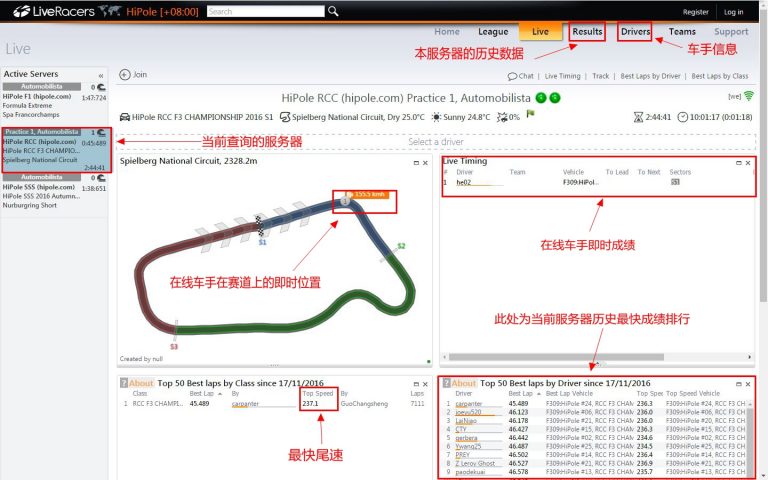
Task: Sort Best Lap column in Driver panel
Action: (521, 393)
